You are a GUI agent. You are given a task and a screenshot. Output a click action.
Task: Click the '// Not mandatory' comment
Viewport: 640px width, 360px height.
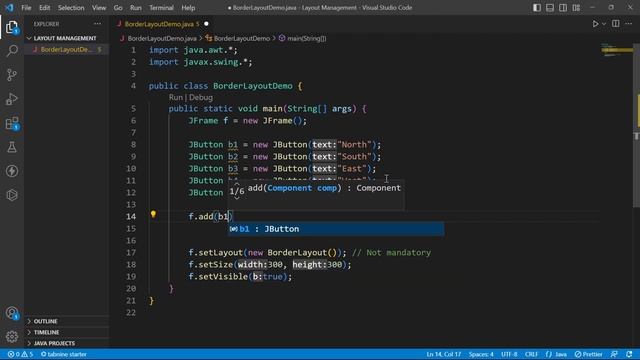tap(391, 253)
